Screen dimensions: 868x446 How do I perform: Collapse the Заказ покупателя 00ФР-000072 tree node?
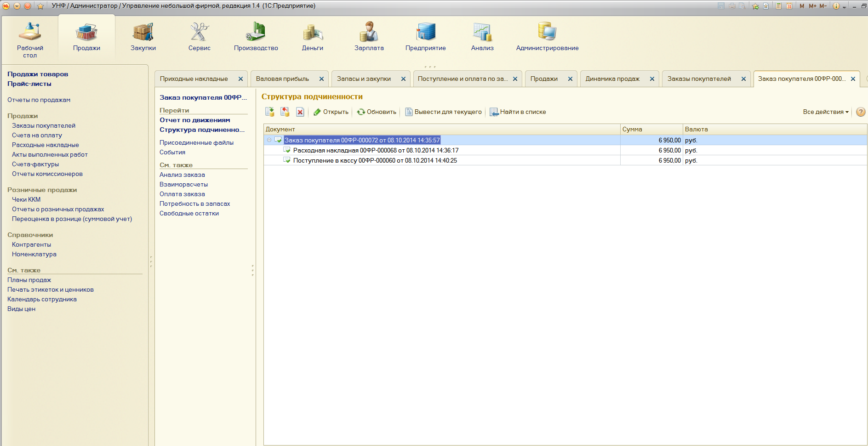(x=269, y=140)
